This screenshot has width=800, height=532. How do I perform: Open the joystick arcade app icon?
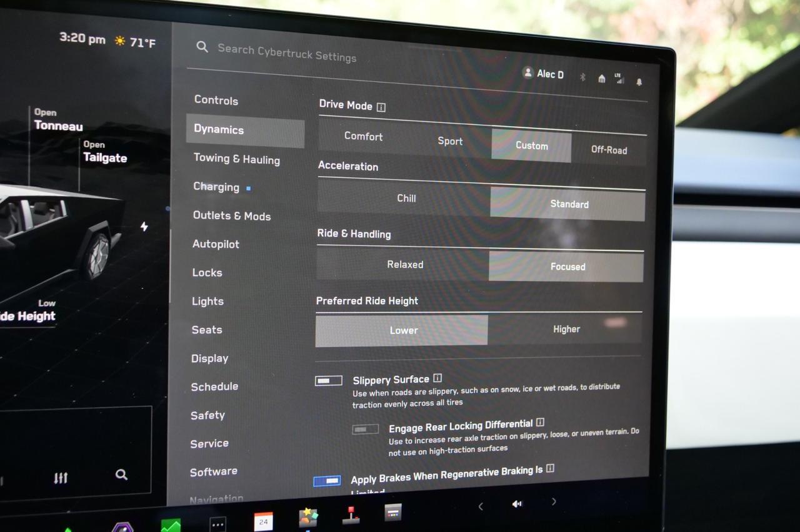(x=351, y=516)
